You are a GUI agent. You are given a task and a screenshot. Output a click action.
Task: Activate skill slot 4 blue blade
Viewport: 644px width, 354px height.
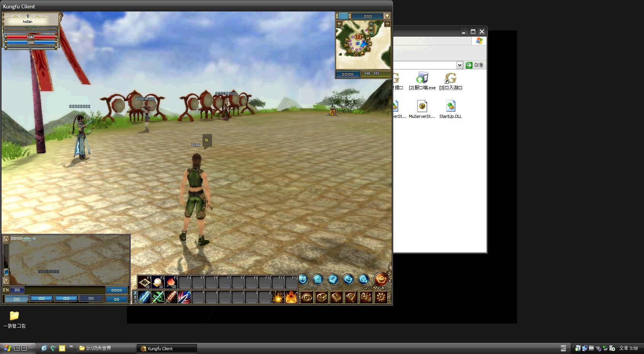[x=184, y=297]
